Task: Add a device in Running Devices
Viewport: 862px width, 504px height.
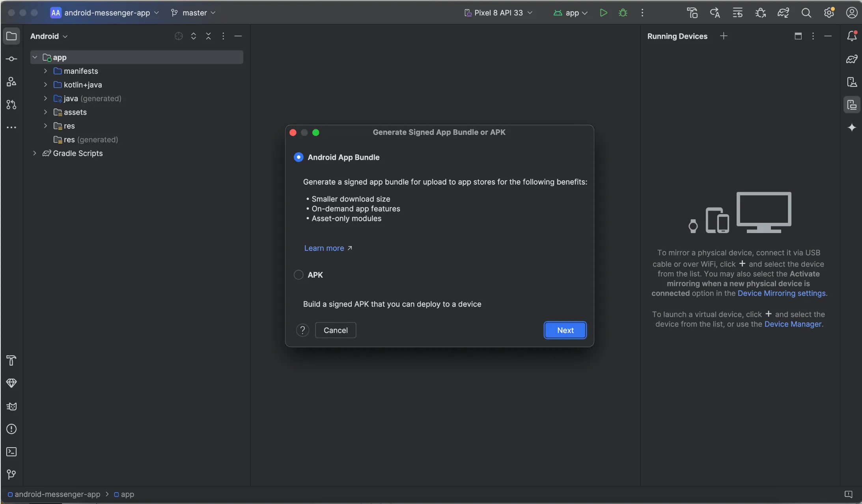Action: click(x=724, y=36)
